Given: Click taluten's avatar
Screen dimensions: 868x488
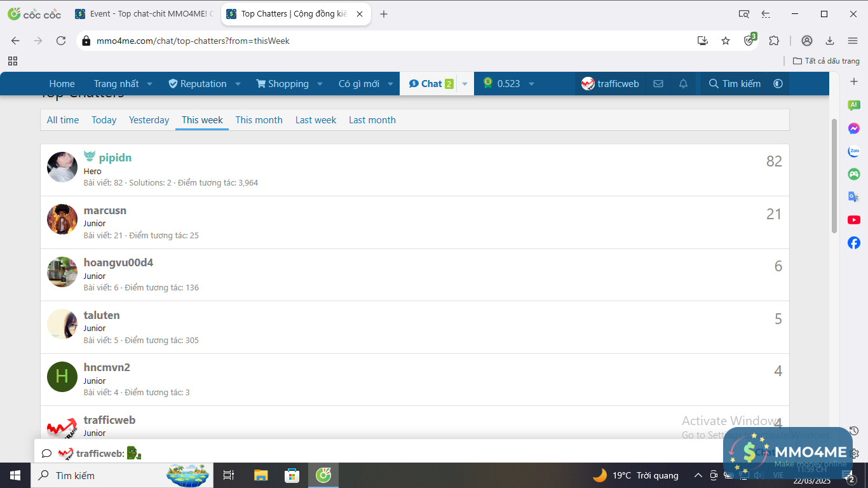Looking at the screenshot, I should (62, 324).
